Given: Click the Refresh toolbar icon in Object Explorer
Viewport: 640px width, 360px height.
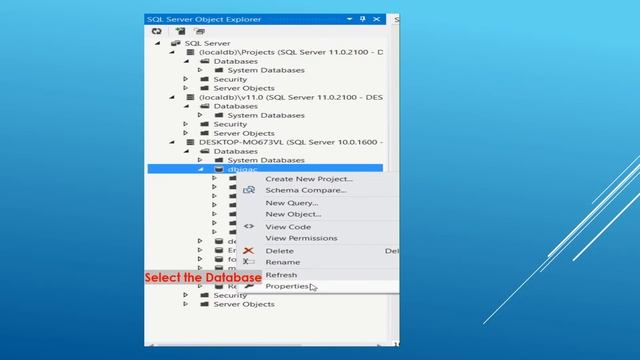Looking at the screenshot, I should pos(156,31).
